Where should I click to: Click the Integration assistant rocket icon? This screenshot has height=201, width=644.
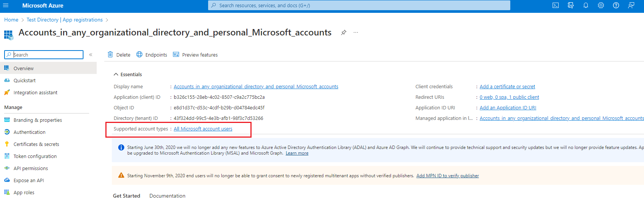(7, 92)
